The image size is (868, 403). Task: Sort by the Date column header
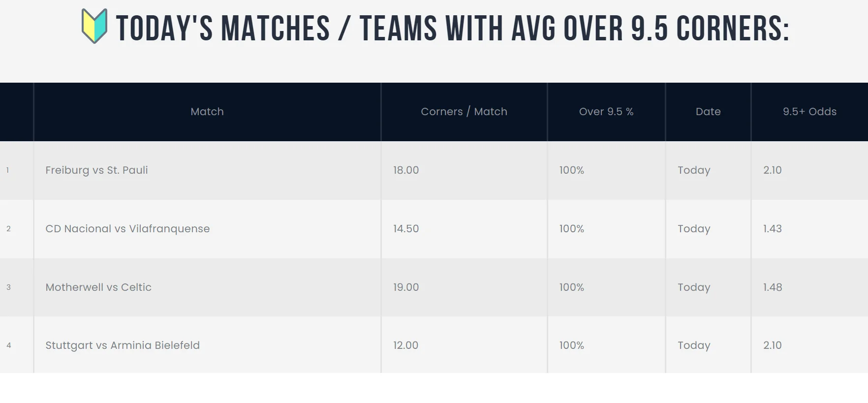coord(708,112)
